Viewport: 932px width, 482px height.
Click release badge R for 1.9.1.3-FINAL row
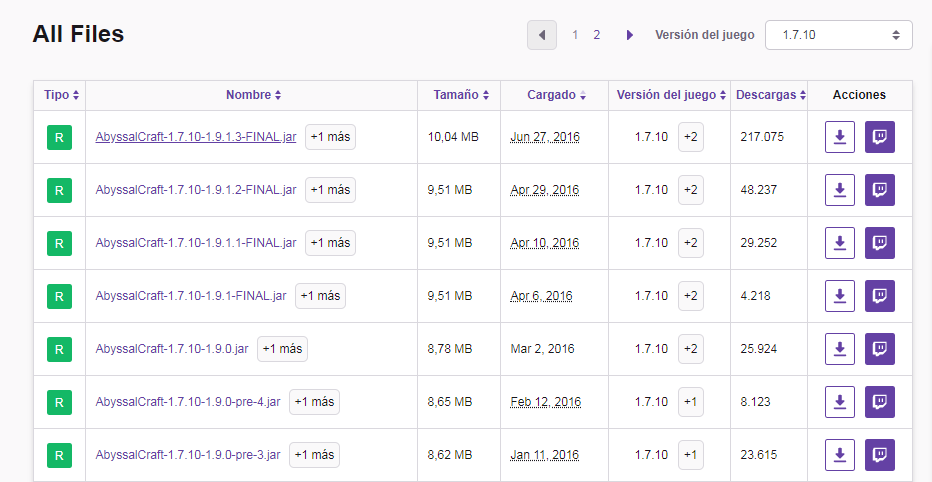59,137
